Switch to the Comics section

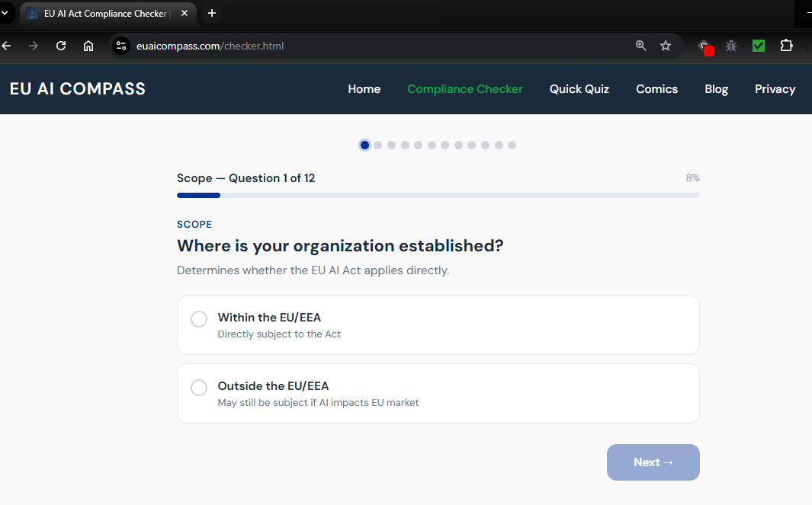(x=656, y=89)
